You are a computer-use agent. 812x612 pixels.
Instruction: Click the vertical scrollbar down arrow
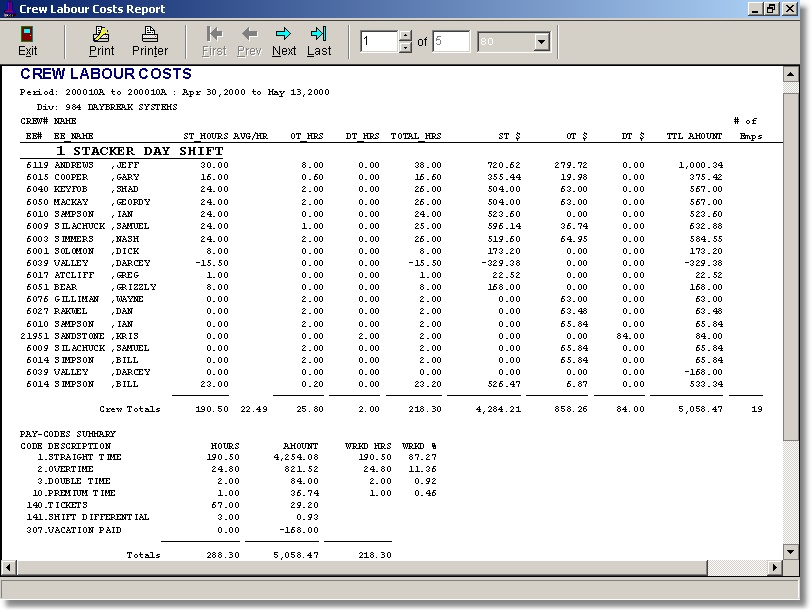pos(792,554)
